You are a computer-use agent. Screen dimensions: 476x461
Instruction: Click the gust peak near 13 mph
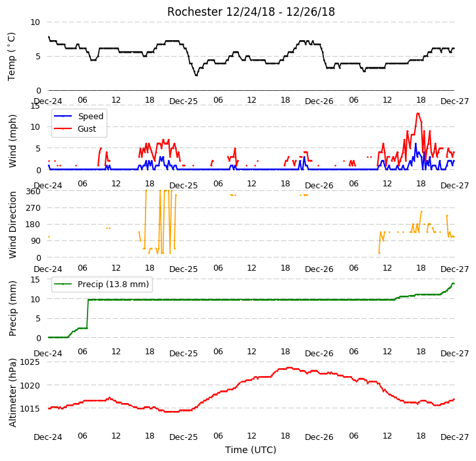418,114
